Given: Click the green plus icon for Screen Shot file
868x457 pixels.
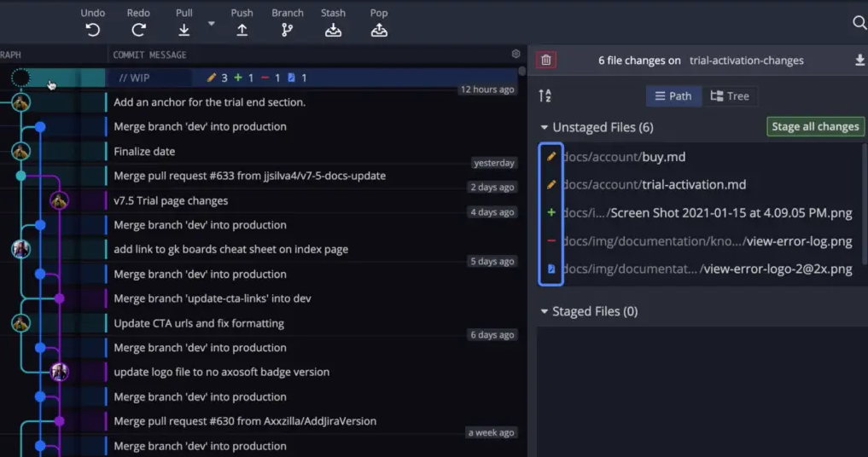Looking at the screenshot, I should (x=551, y=212).
